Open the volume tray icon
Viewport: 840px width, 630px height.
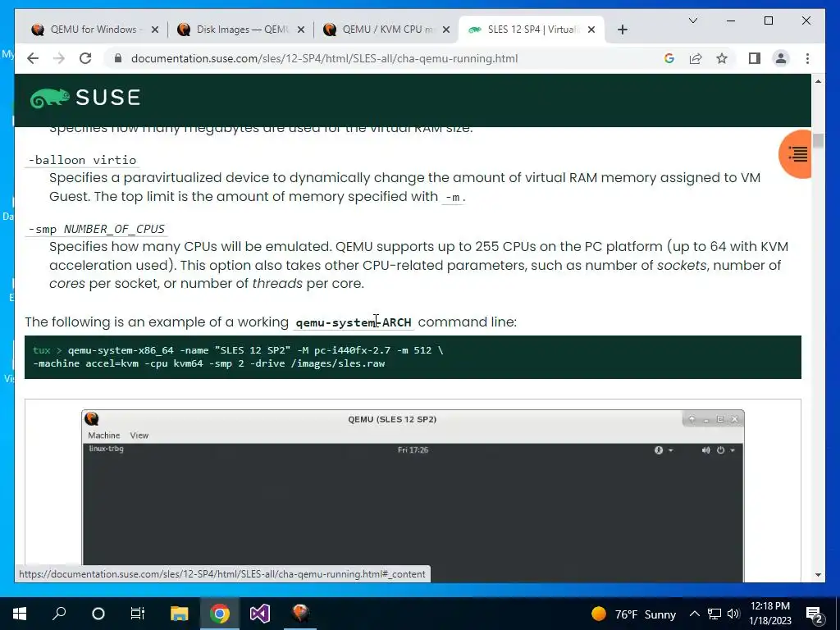pyautogui.click(x=733, y=614)
